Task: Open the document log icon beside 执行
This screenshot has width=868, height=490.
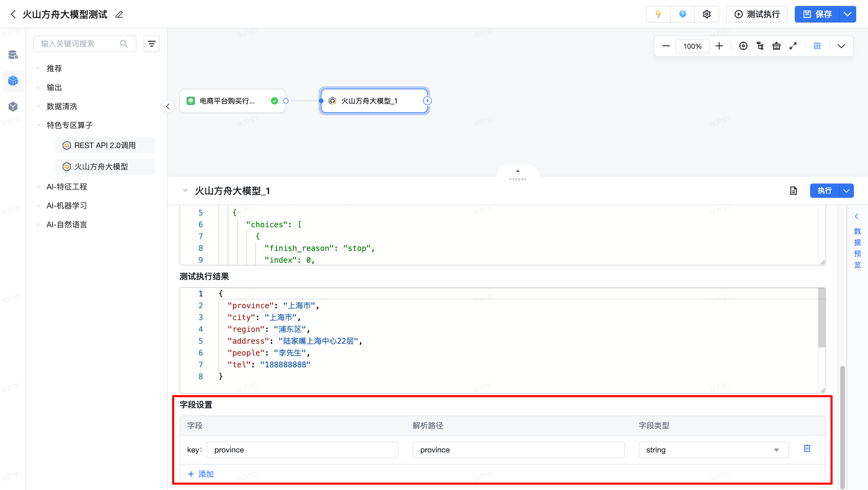Action: pyautogui.click(x=793, y=191)
